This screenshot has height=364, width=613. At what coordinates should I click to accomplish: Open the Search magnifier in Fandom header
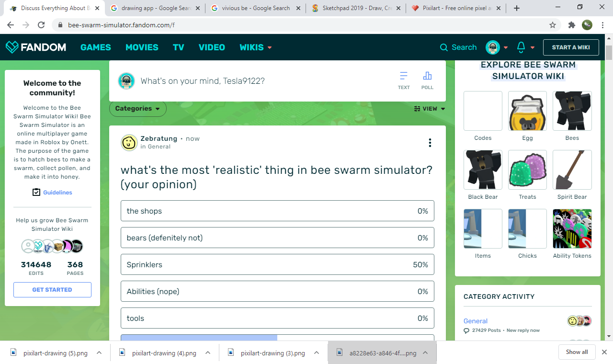(x=444, y=47)
